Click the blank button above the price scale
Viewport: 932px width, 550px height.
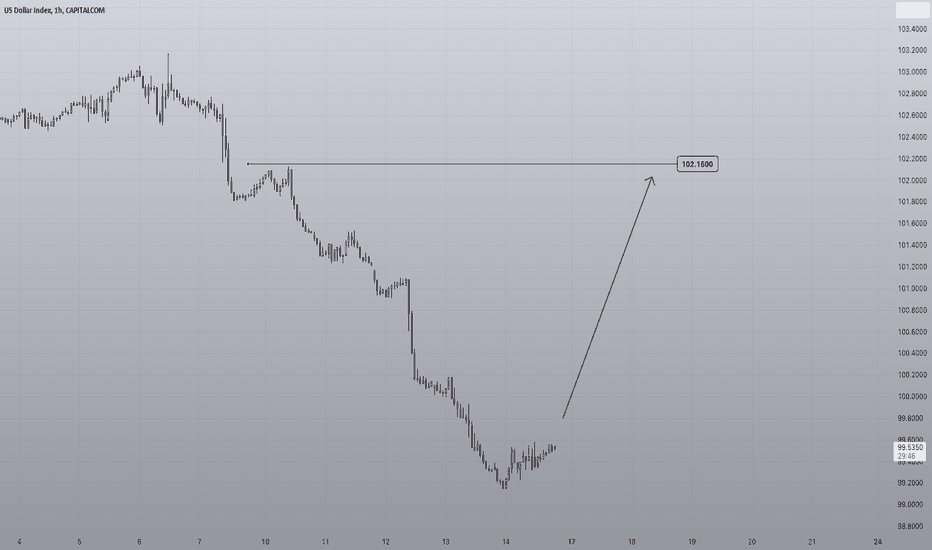point(911,10)
